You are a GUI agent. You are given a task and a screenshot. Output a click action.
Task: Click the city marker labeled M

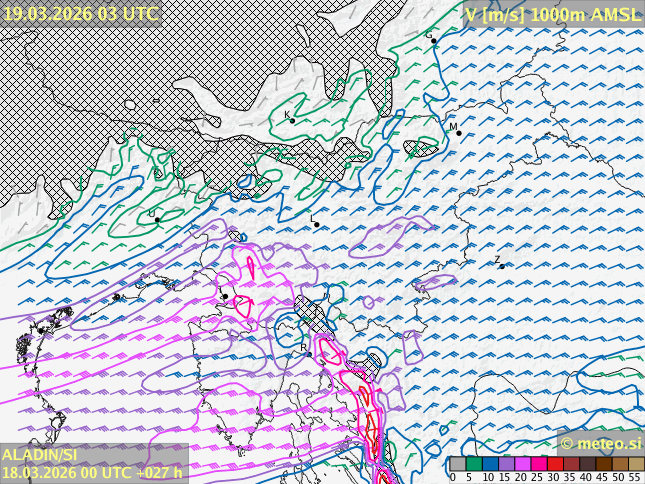point(458,133)
